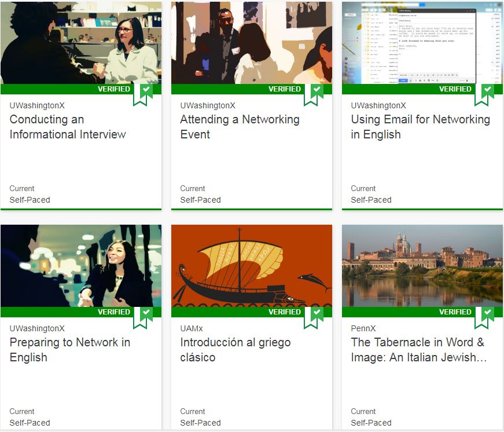The image size is (504, 432).
Task: Click the PennX organization label
Action: (363, 328)
